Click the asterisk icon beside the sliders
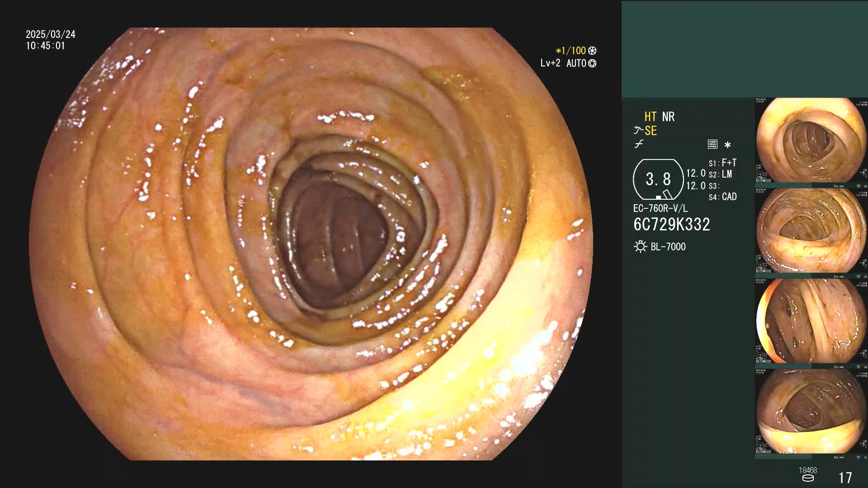The image size is (868, 488). 727,145
